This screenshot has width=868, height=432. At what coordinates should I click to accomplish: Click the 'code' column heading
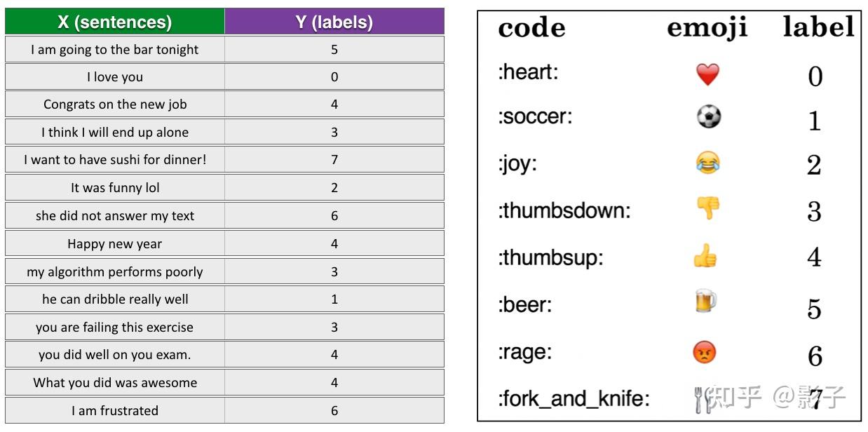(531, 28)
